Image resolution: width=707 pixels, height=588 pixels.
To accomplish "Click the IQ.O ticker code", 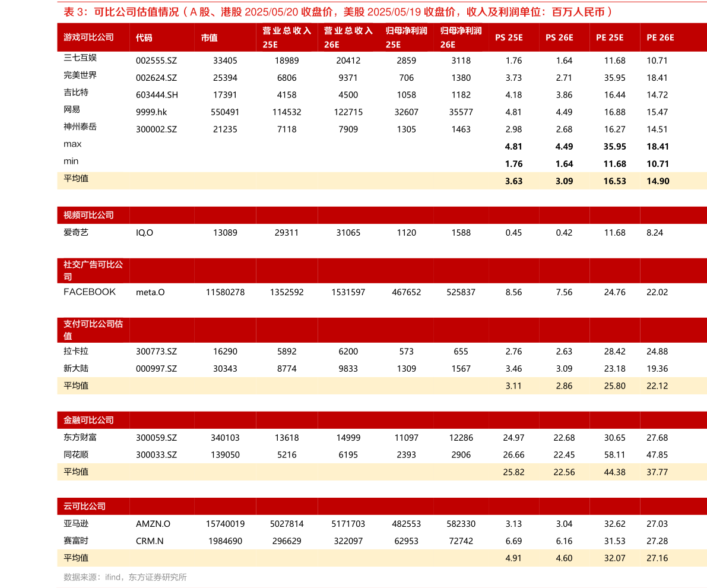I will [x=144, y=233].
